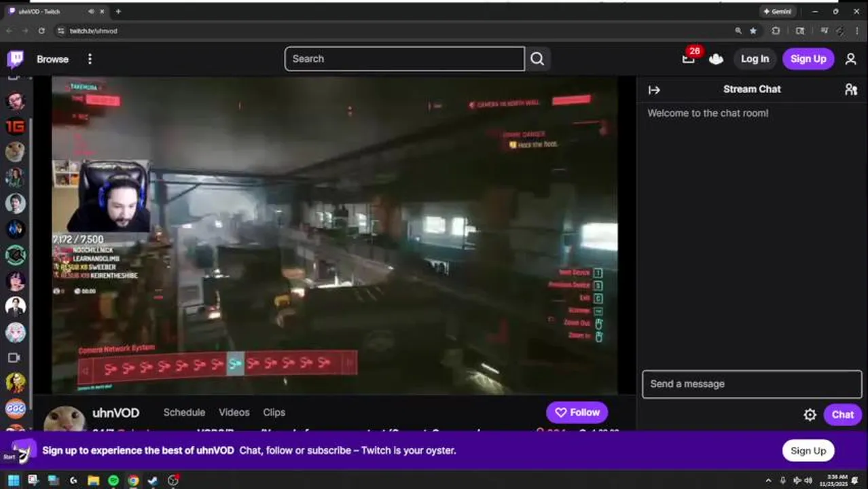The image size is (868, 489).
Task: Go back with the browser back arrow
Action: (x=10, y=31)
